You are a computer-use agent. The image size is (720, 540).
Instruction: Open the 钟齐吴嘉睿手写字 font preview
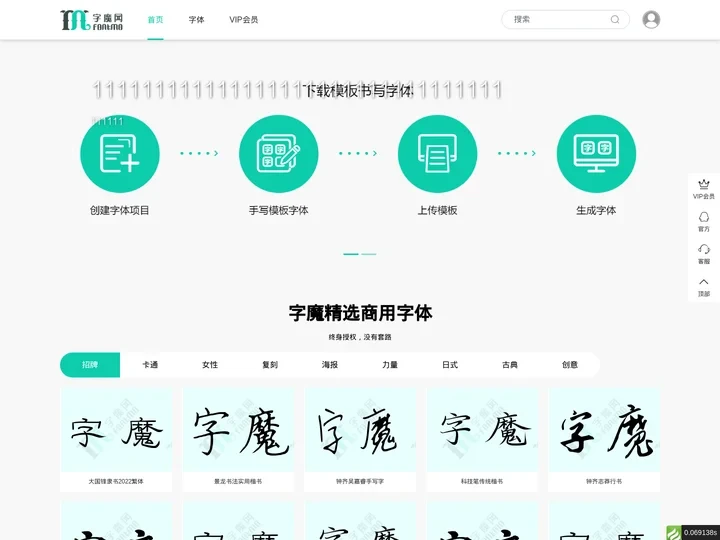[360, 430]
